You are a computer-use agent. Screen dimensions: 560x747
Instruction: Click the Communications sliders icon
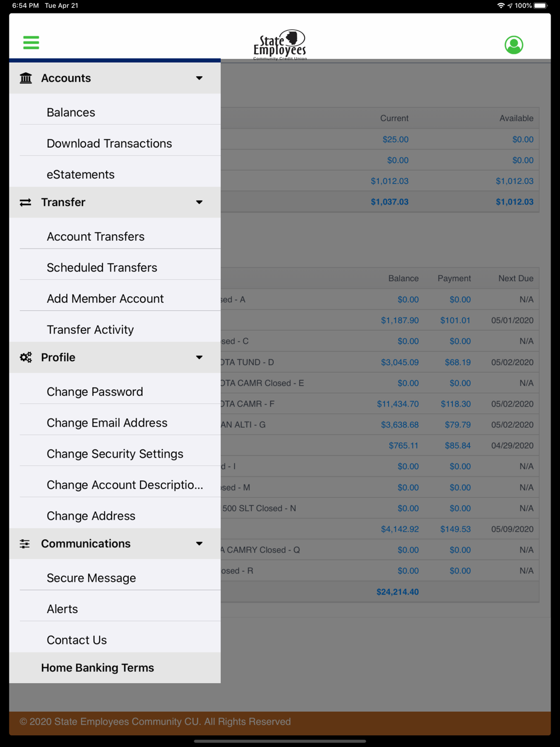25,544
